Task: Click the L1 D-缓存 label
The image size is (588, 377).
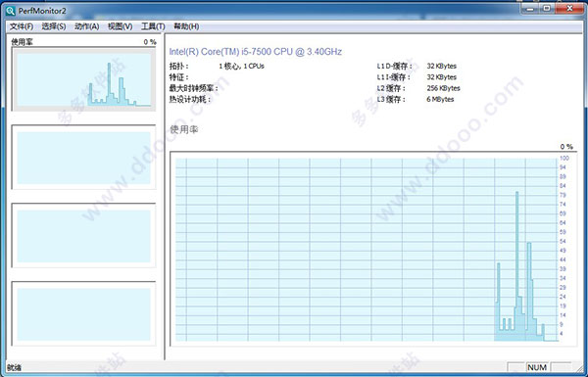Action: click(x=395, y=67)
